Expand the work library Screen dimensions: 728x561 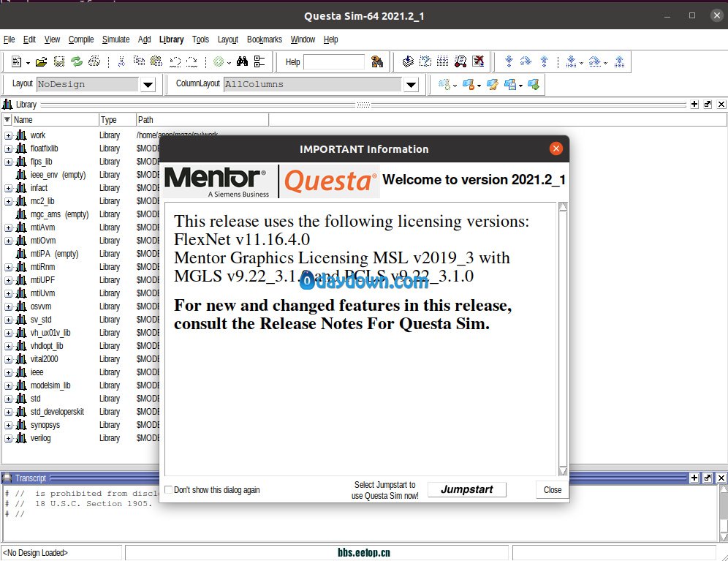tap(8, 136)
